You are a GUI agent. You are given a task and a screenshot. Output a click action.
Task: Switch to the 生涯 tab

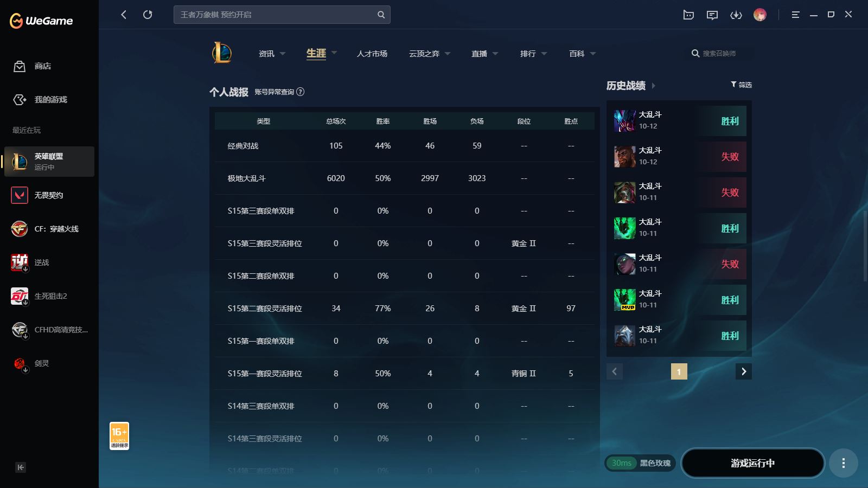tap(316, 54)
